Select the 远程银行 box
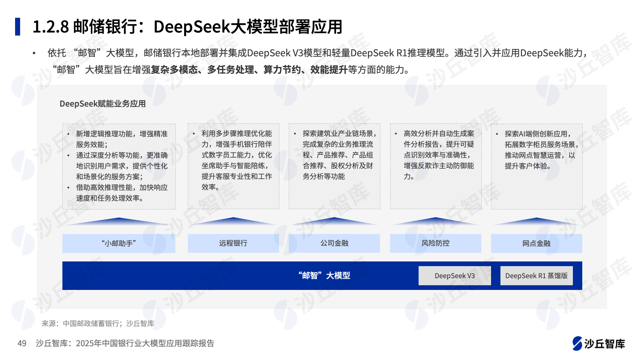 click(x=233, y=243)
